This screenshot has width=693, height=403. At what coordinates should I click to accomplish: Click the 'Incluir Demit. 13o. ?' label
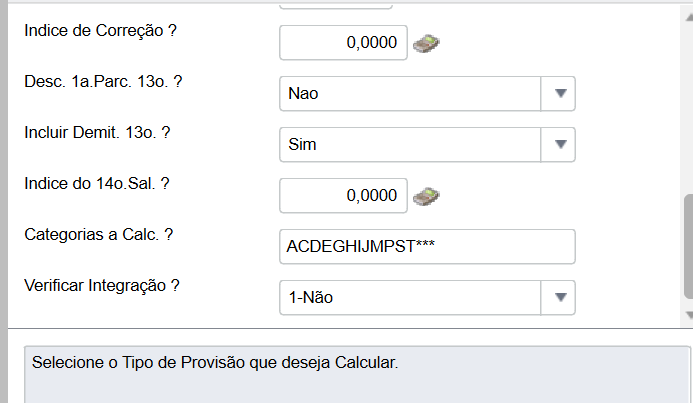[96, 133]
